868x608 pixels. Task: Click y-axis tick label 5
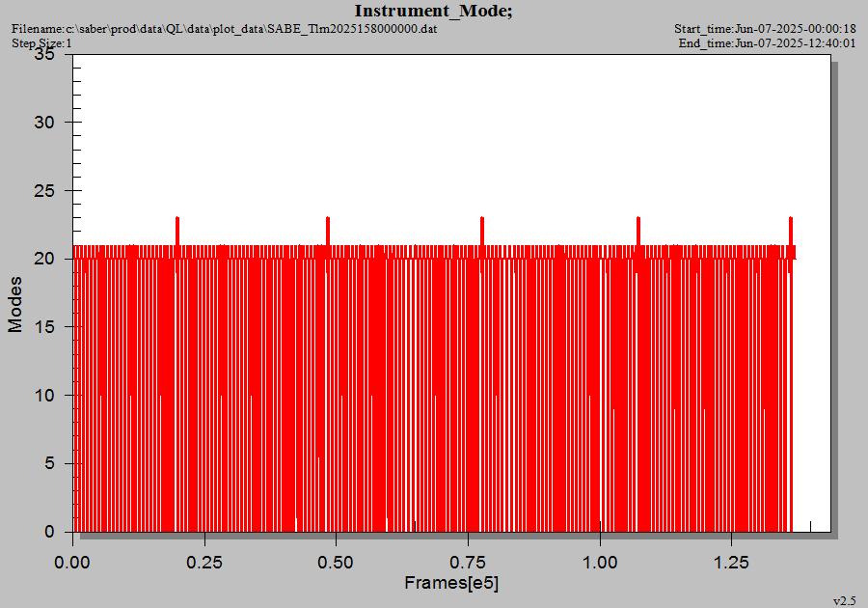pos(50,463)
